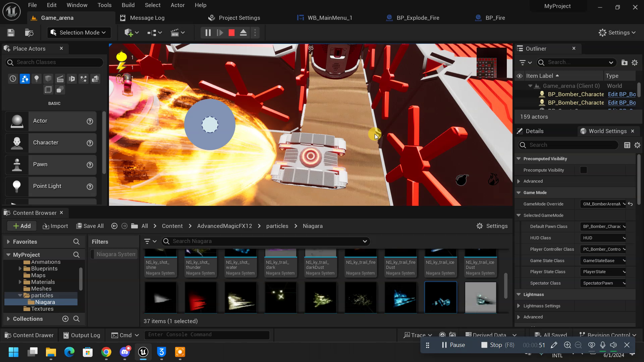Click add new Collection plus icon

65,319
